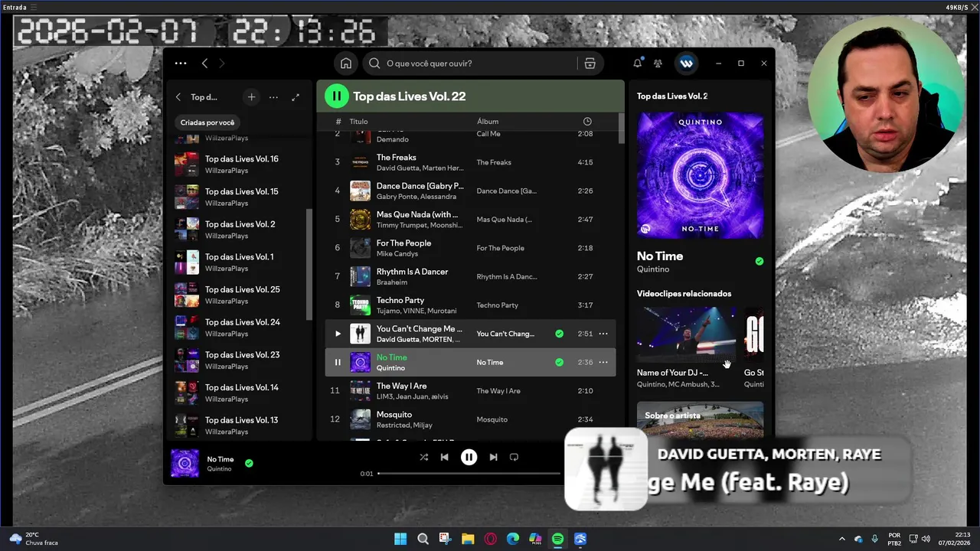Skip to next track
This screenshot has height=551, width=980.
[493, 457]
